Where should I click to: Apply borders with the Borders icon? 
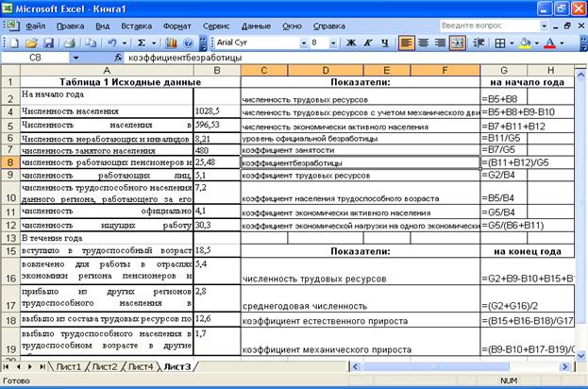click(500, 43)
